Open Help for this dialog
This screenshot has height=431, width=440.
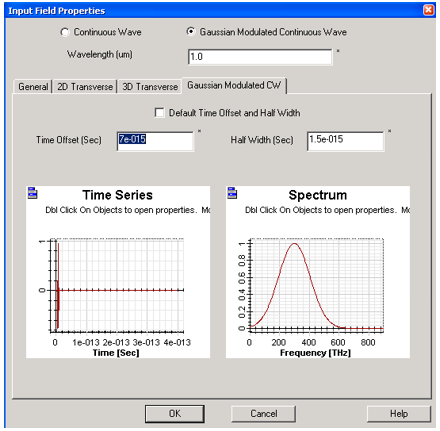pyautogui.click(x=399, y=414)
